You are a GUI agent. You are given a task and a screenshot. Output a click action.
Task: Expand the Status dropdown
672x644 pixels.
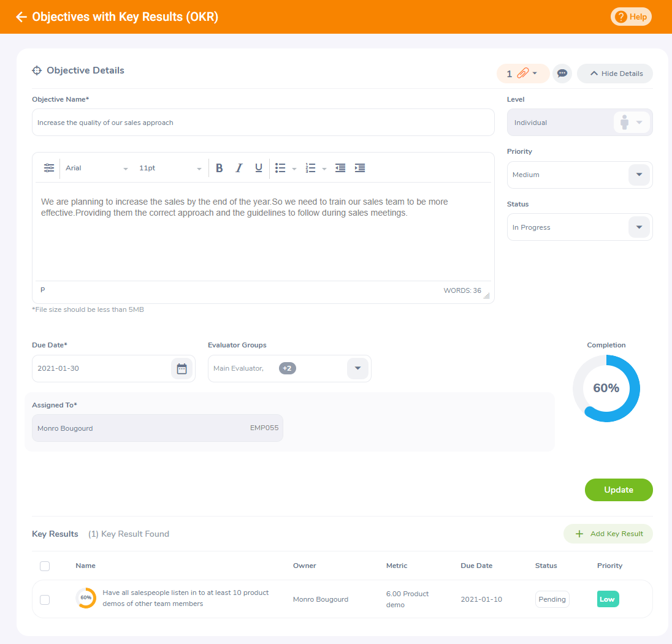(x=639, y=227)
